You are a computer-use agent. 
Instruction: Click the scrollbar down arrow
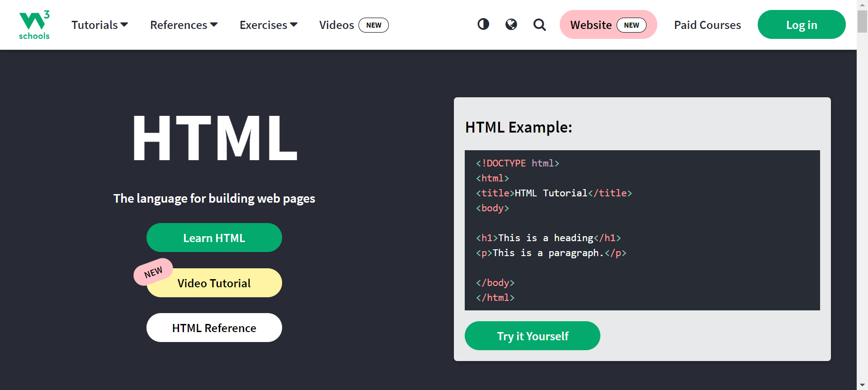click(x=863, y=385)
